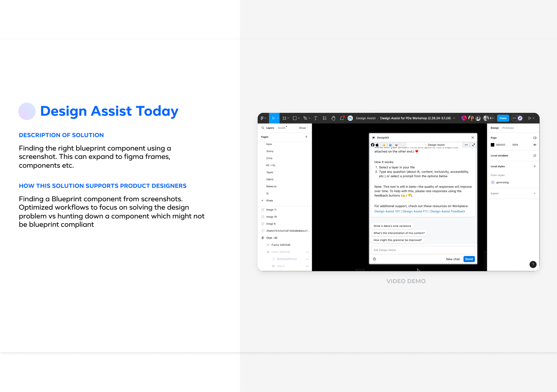
Task: Expand the Present play options arrow
Action: (x=534, y=118)
